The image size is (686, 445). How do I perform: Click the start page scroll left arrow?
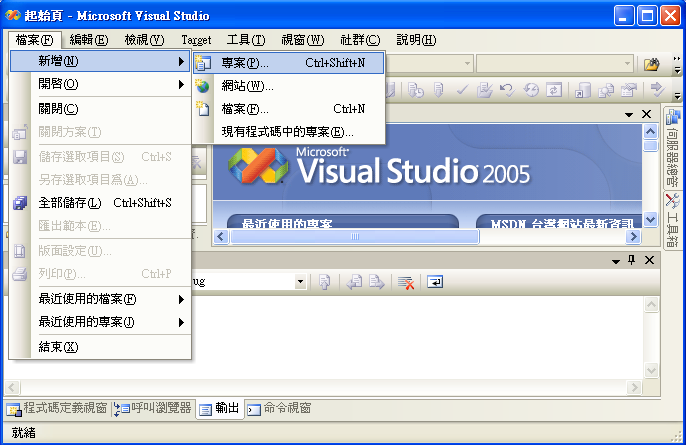click(220, 237)
